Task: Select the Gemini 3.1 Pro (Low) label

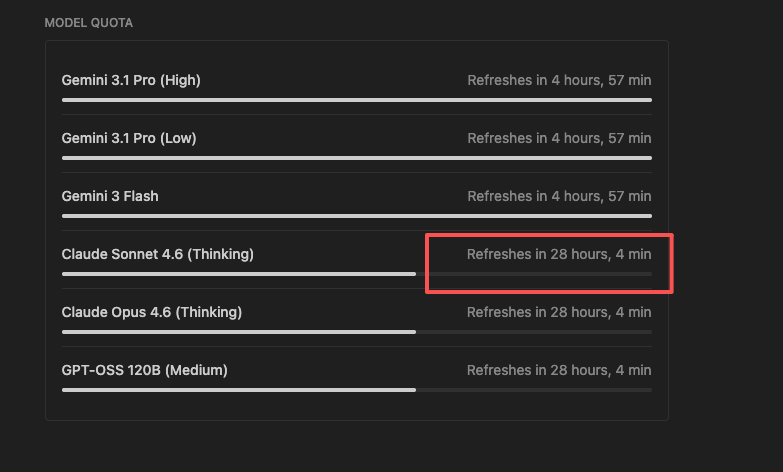Action: [x=129, y=138]
